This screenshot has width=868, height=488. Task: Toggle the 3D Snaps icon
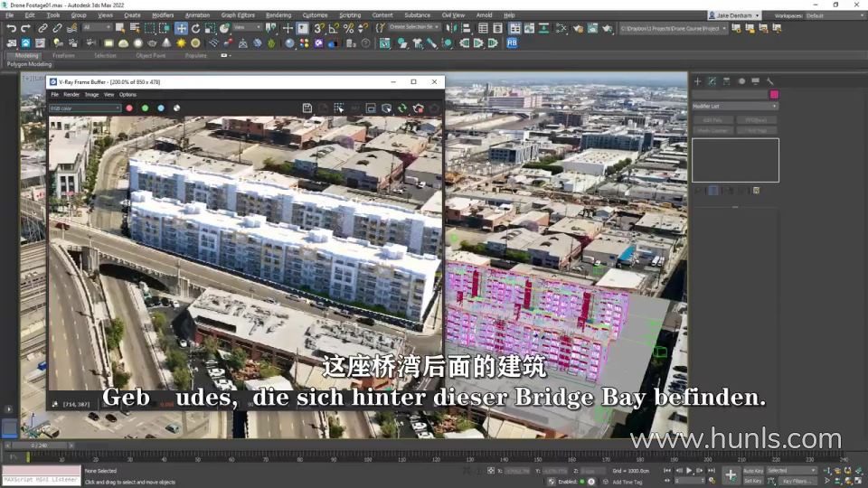[319, 28]
